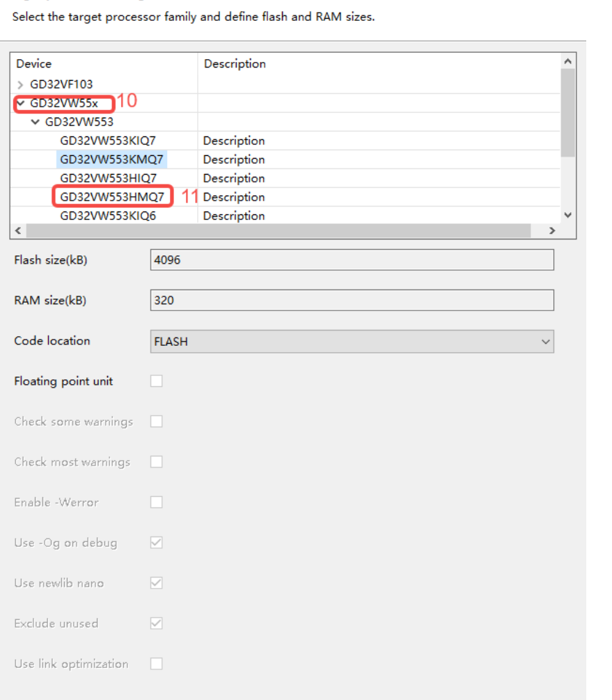Click the RAM size input field
Screen dimensions: 612x700
(352, 301)
